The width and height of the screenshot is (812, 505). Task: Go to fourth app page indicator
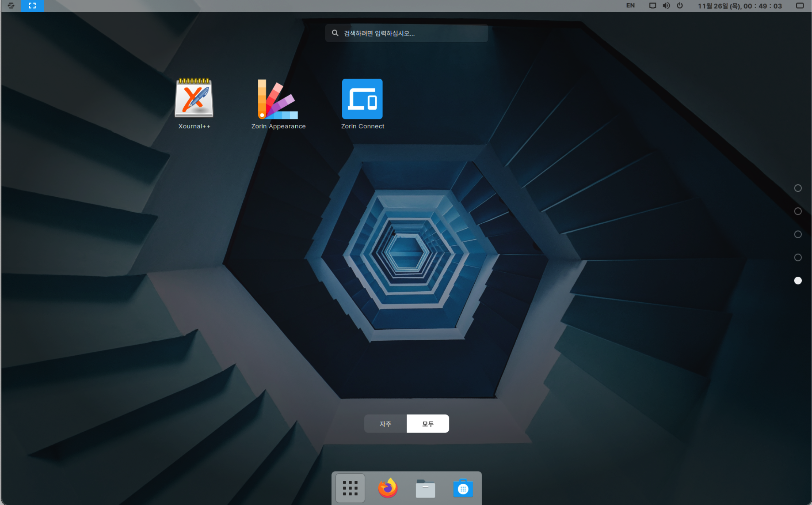(x=798, y=257)
